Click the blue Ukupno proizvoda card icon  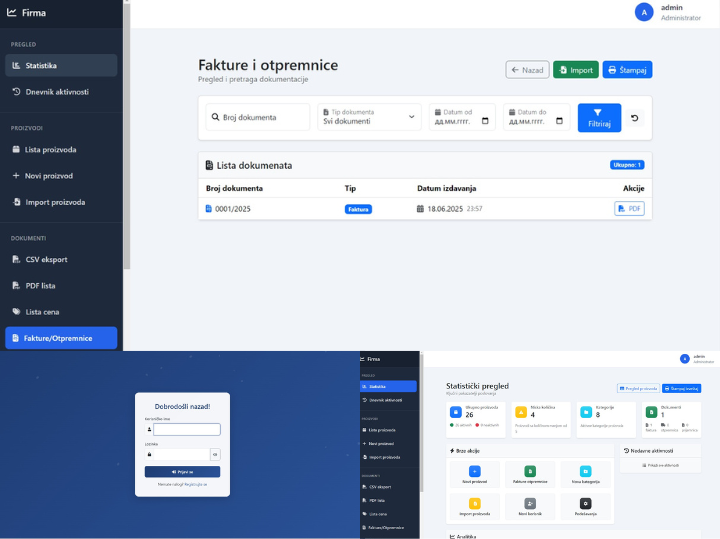(x=456, y=412)
